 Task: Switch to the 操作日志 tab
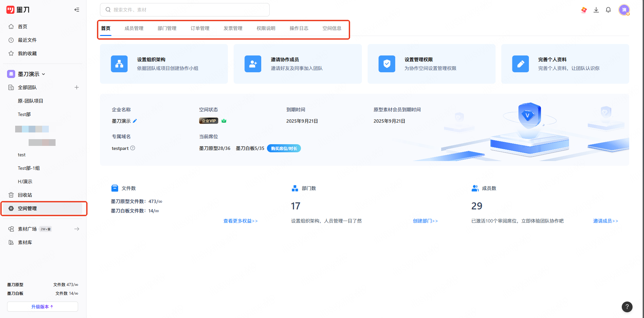299,28
